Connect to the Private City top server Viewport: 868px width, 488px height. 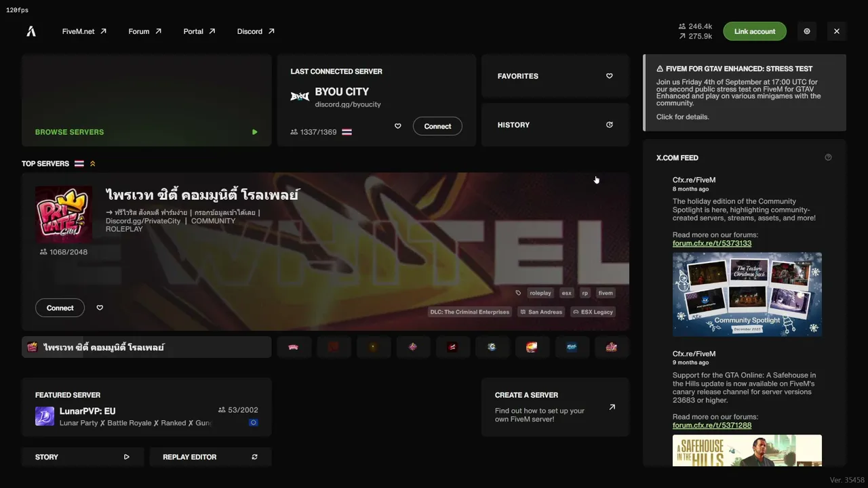tap(60, 308)
